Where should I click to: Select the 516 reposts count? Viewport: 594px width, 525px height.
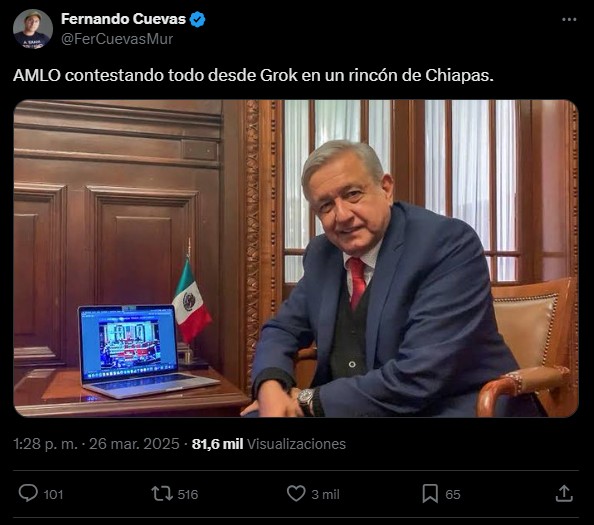tap(188, 494)
